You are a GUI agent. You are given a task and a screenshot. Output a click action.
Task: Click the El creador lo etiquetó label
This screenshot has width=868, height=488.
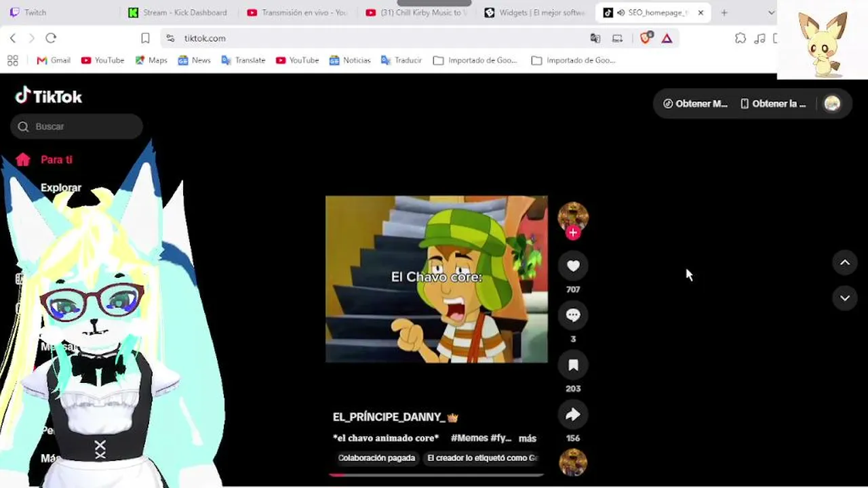pyautogui.click(x=482, y=458)
